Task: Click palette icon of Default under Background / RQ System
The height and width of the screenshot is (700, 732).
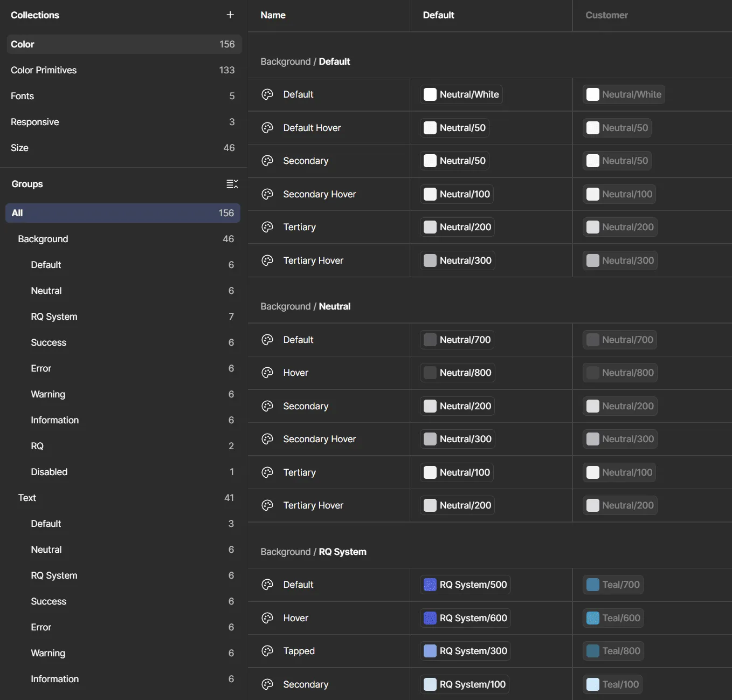Action: click(x=267, y=585)
